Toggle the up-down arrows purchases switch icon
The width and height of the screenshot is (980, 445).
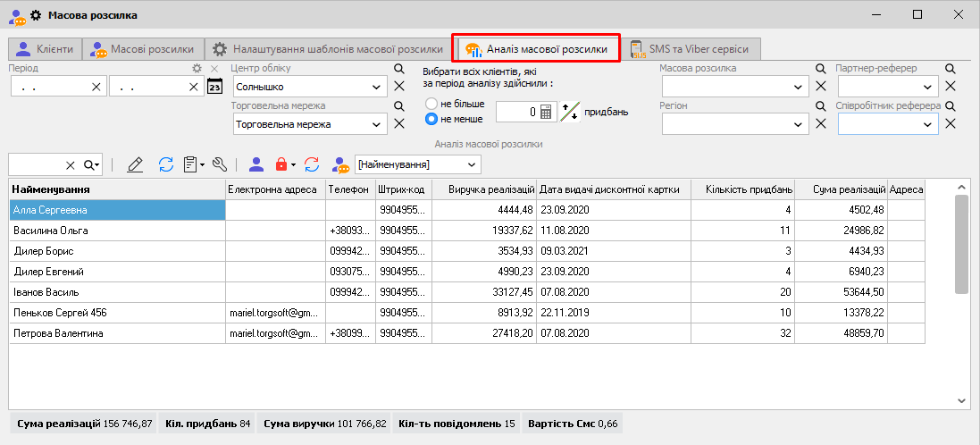click(x=570, y=112)
